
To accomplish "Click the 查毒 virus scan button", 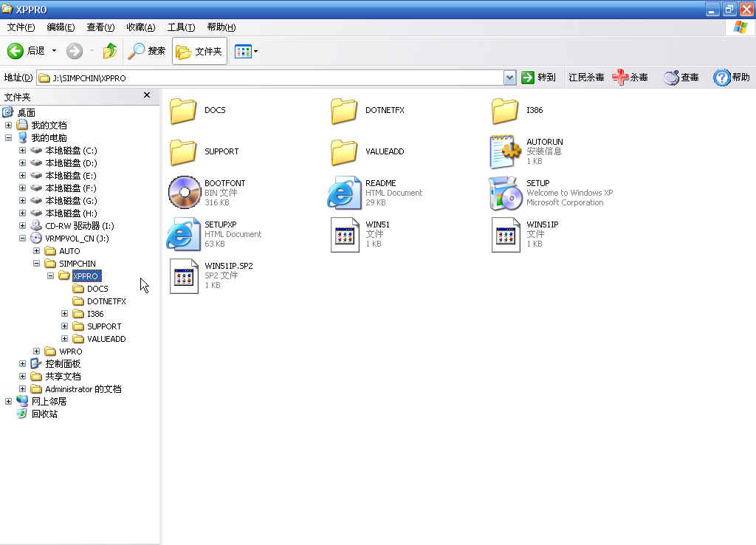I will 681,77.
